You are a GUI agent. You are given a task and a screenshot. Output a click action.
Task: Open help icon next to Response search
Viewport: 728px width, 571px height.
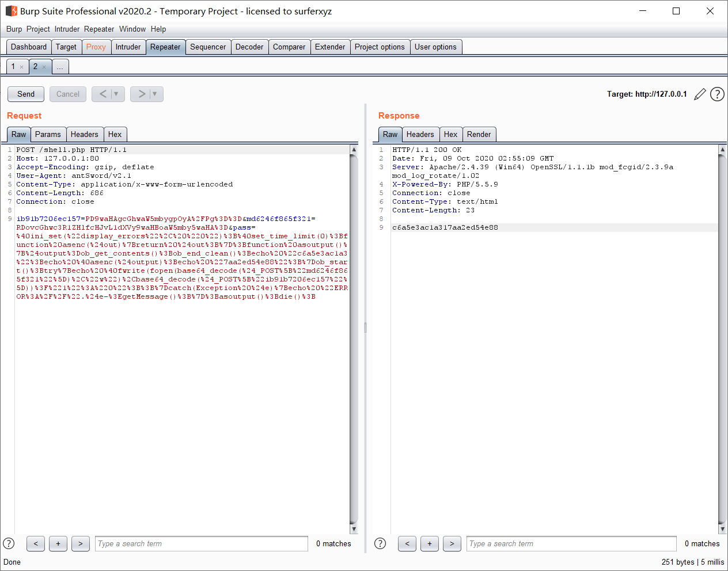380,543
